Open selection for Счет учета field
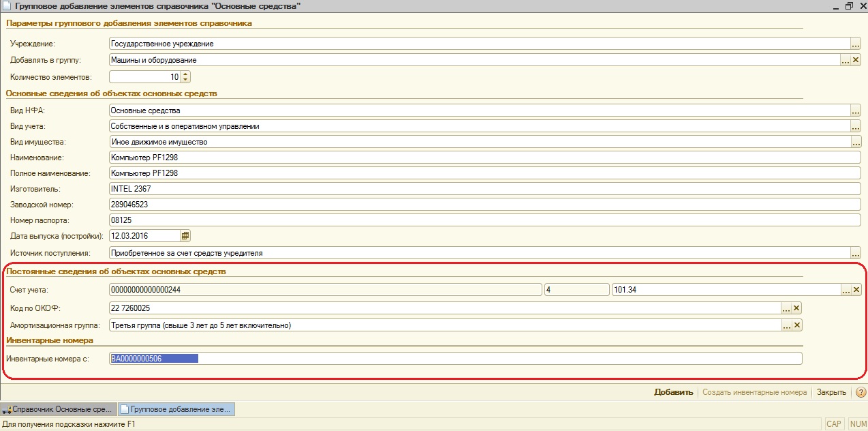The height and width of the screenshot is (431, 868). 845,290
